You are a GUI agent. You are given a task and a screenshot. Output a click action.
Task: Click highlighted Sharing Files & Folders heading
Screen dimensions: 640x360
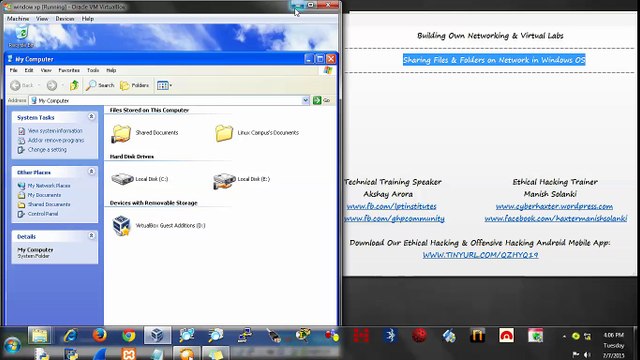tap(494, 60)
